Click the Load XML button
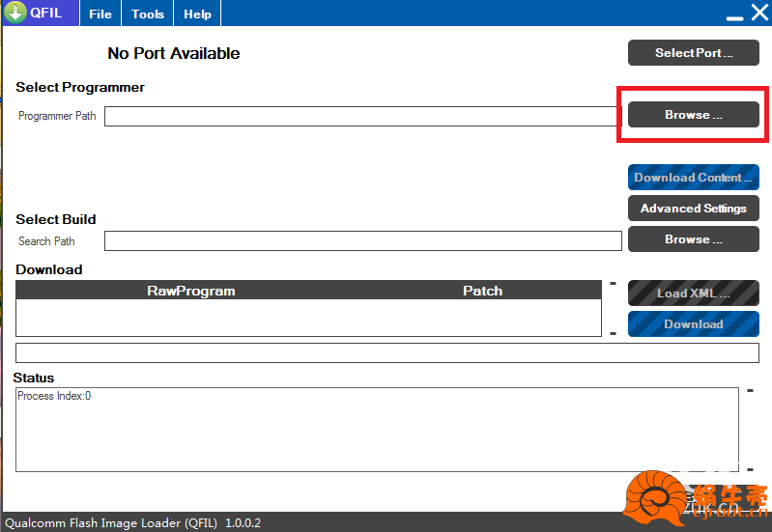This screenshot has width=772, height=532. pos(693,294)
